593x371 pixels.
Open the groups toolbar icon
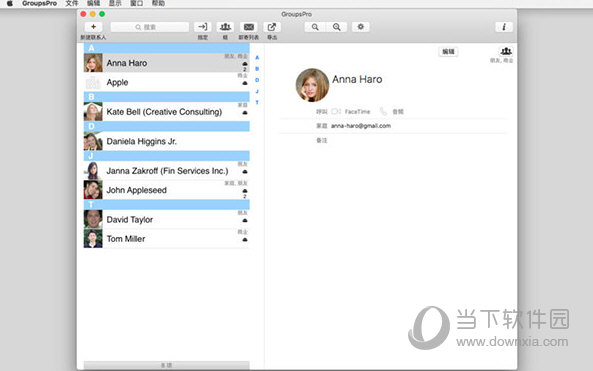tap(225, 27)
